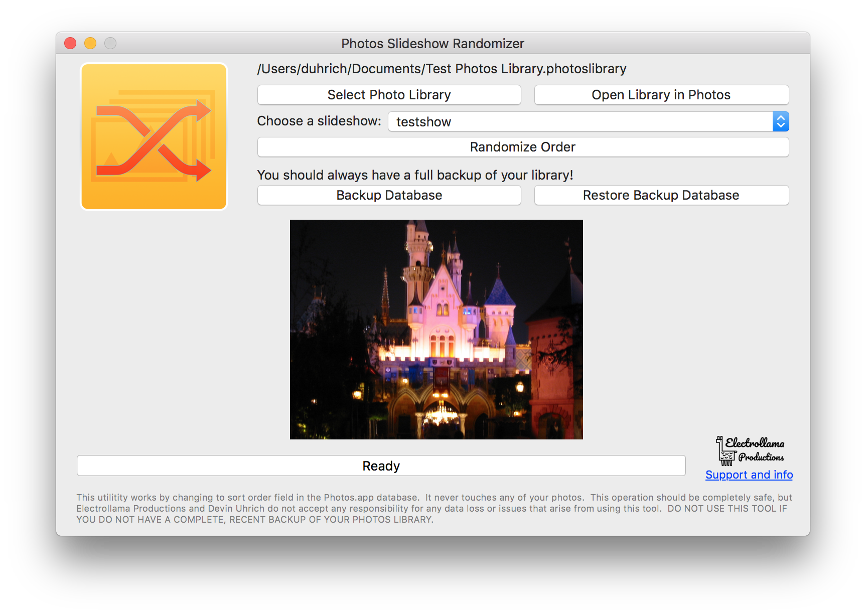The width and height of the screenshot is (866, 616).
Task: Open the Support and info link
Action: coord(749,475)
